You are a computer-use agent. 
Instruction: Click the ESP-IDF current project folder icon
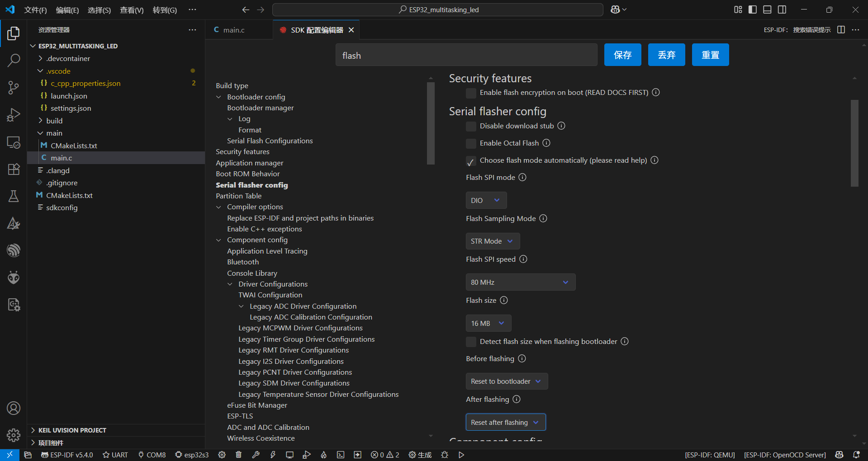tap(28, 455)
